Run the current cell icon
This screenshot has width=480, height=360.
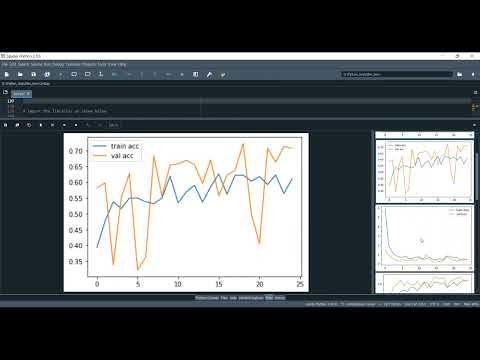(x=74, y=74)
